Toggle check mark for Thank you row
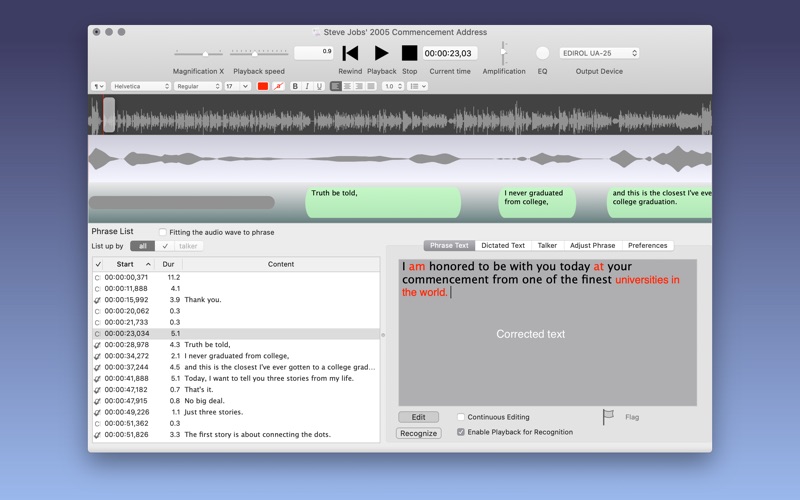The height and width of the screenshot is (500, 800). click(x=97, y=300)
